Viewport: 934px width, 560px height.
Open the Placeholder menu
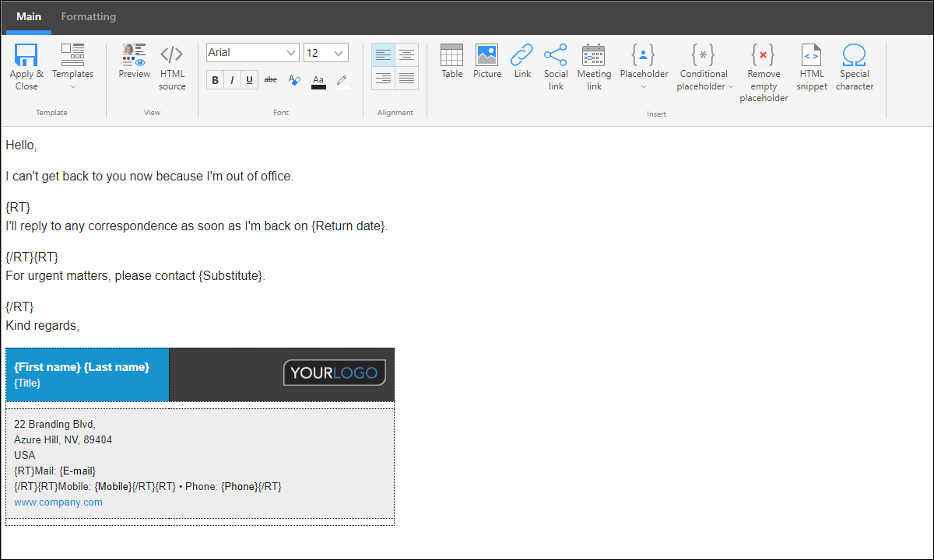pyautogui.click(x=644, y=67)
